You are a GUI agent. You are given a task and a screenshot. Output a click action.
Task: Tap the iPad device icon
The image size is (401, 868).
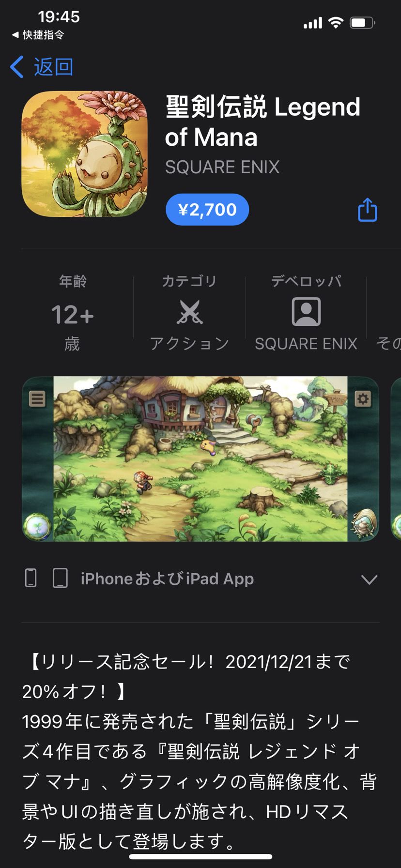[60, 578]
